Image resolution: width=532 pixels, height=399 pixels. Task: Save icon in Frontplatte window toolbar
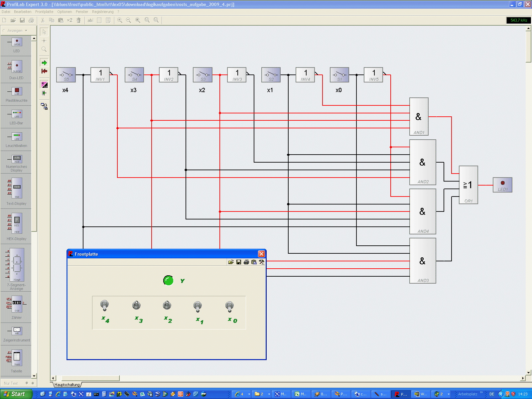coord(238,262)
